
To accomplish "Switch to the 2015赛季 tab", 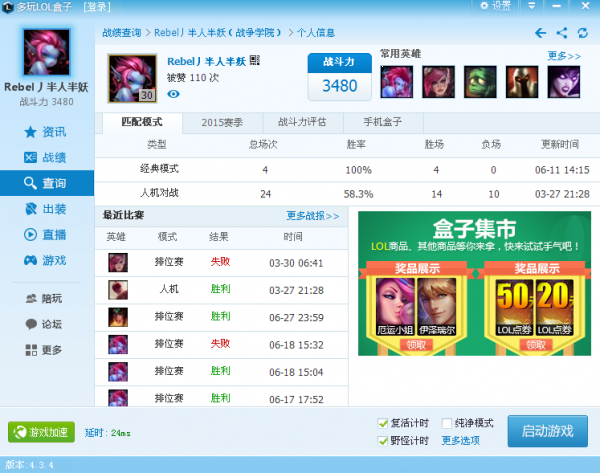I will pos(222,122).
